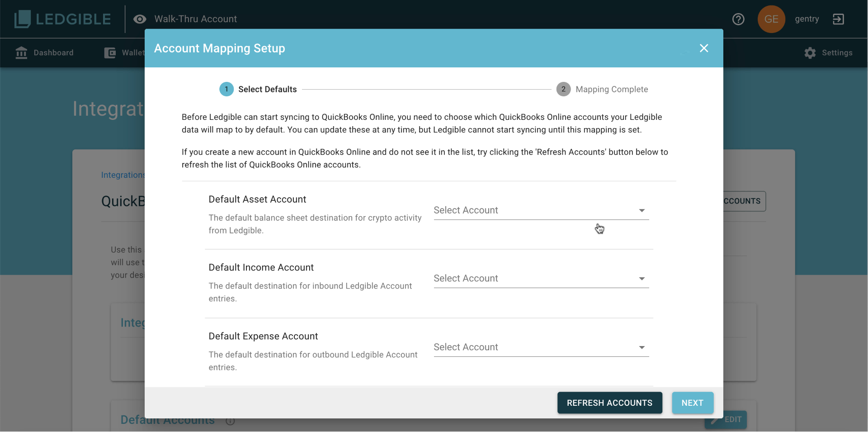Screen dimensions: 868x432
Task: Select step 1 Select Defaults
Action: click(x=258, y=89)
